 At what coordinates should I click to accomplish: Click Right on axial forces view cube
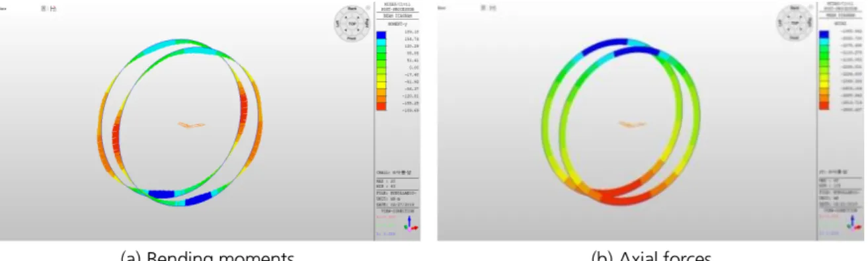(810, 22)
